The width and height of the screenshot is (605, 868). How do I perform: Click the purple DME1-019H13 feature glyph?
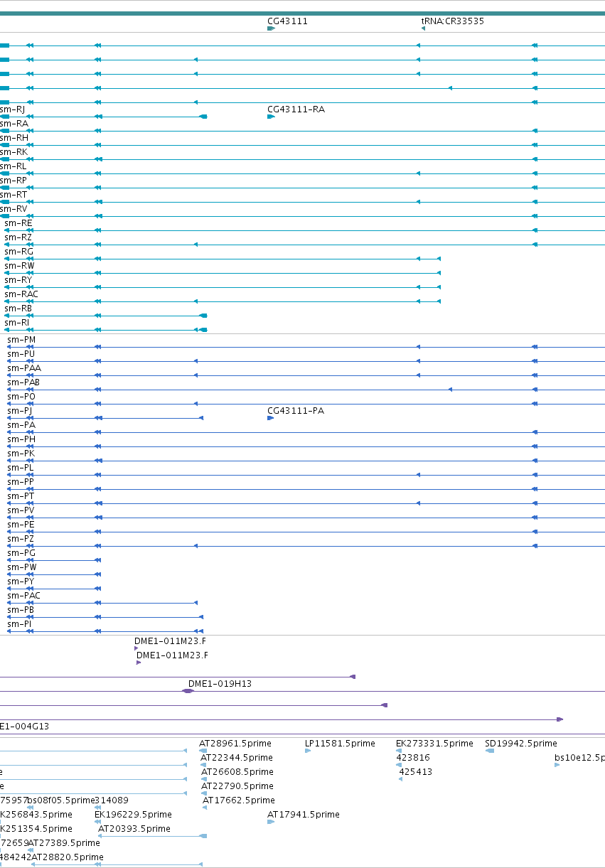point(188,691)
